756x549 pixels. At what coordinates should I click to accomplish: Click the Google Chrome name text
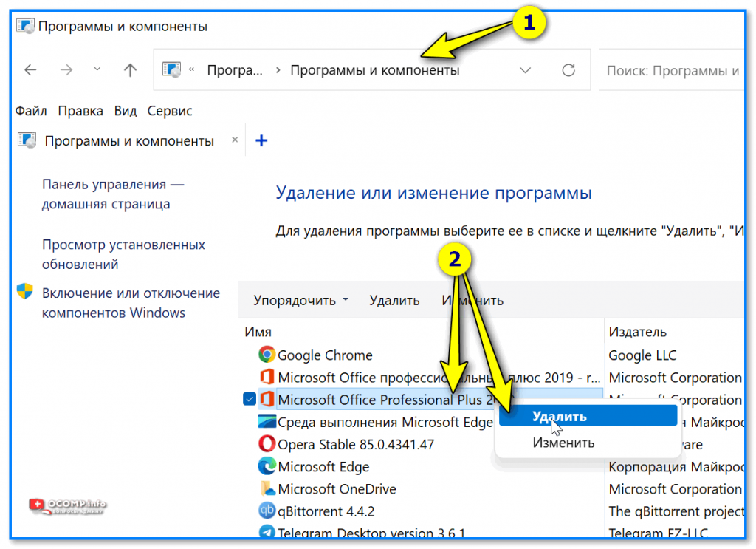tap(325, 355)
